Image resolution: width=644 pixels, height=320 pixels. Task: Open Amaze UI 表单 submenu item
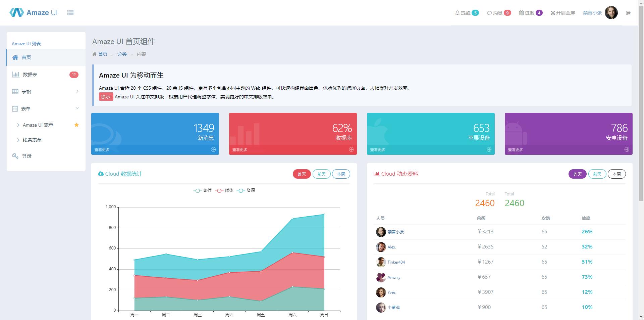(x=38, y=125)
